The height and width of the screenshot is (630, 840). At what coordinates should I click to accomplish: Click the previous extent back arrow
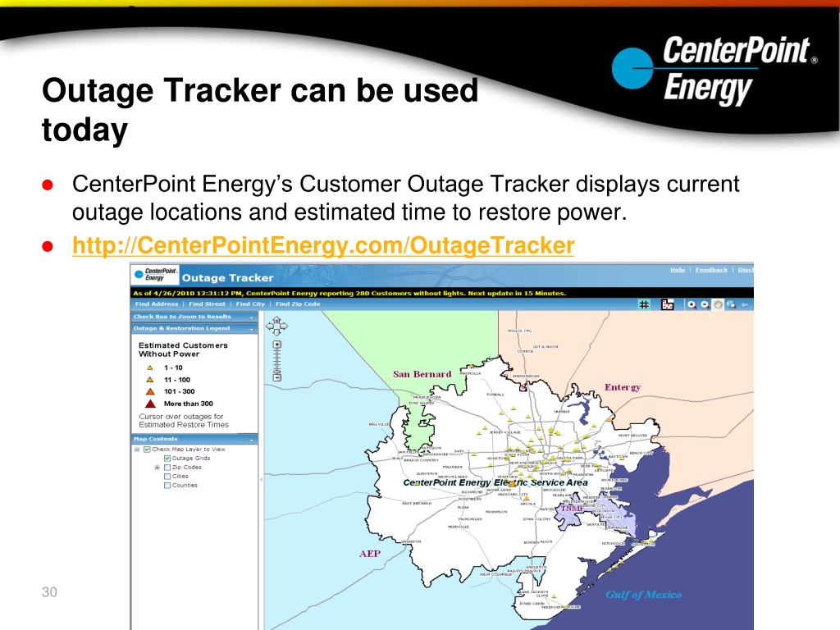[744, 304]
